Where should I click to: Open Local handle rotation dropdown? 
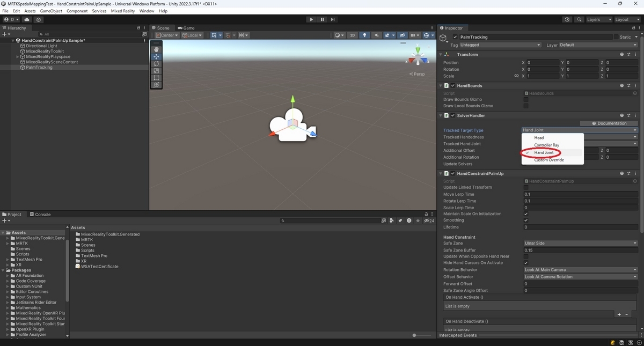coord(192,35)
